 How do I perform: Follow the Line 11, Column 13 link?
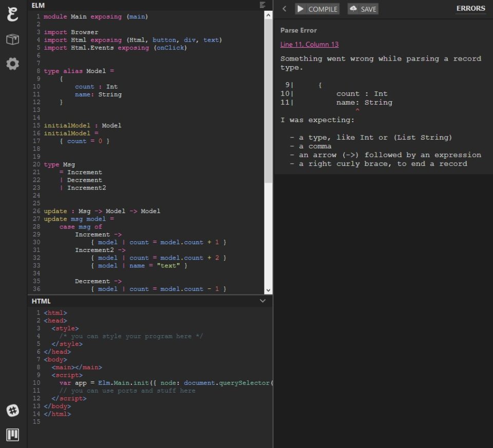pyautogui.click(x=309, y=45)
